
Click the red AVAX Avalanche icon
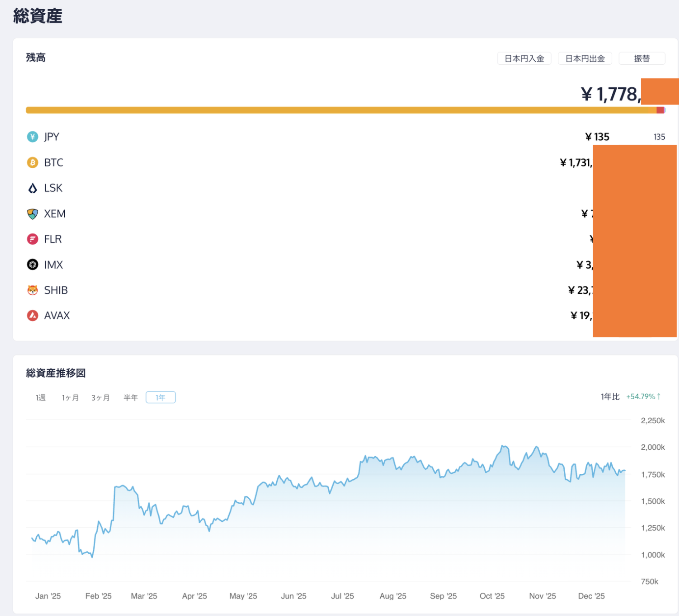[32, 316]
